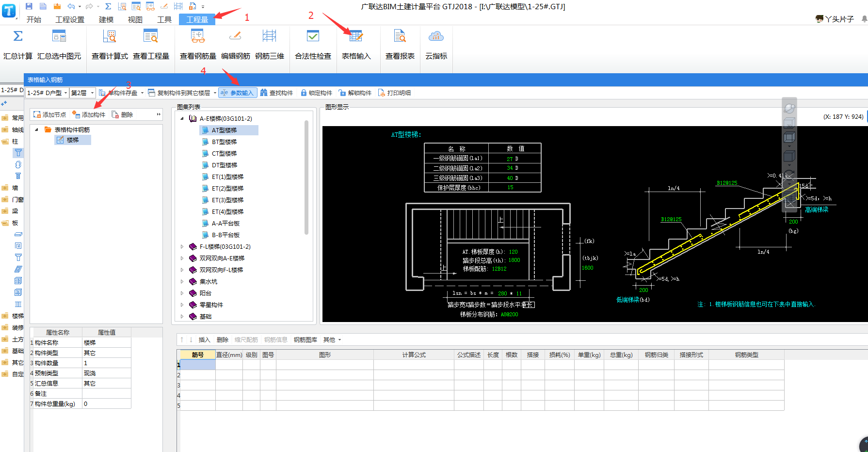Click the 查看工程量 ribbon icon

click(x=151, y=36)
